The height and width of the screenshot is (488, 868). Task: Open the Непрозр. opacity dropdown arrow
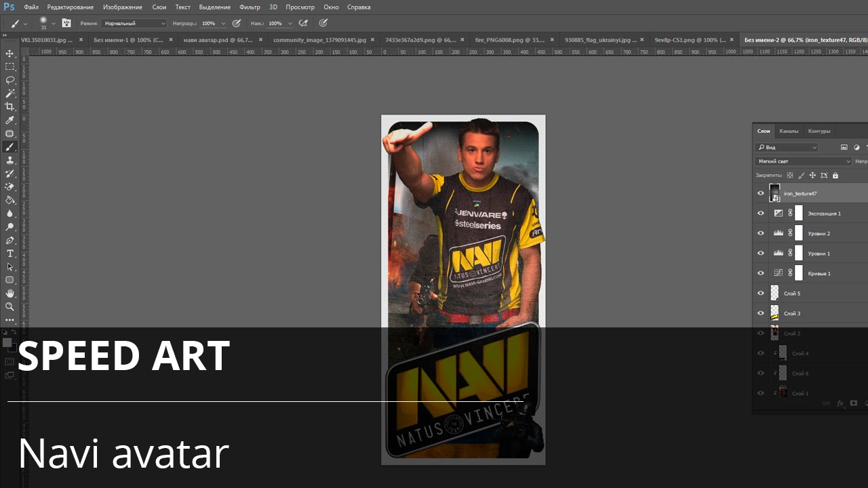[x=223, y=23]
